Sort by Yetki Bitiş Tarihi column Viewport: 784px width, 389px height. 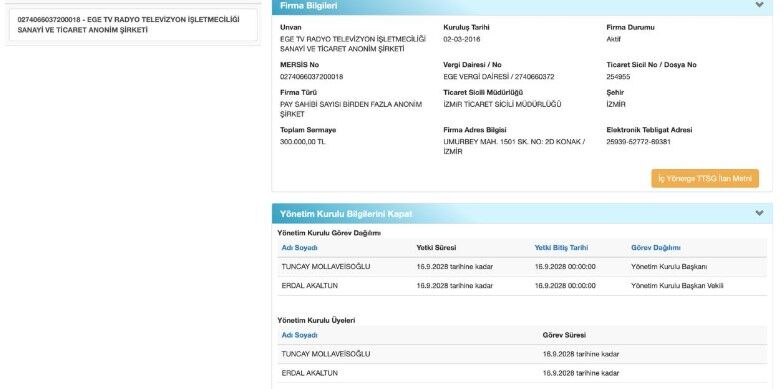[561, 248]
